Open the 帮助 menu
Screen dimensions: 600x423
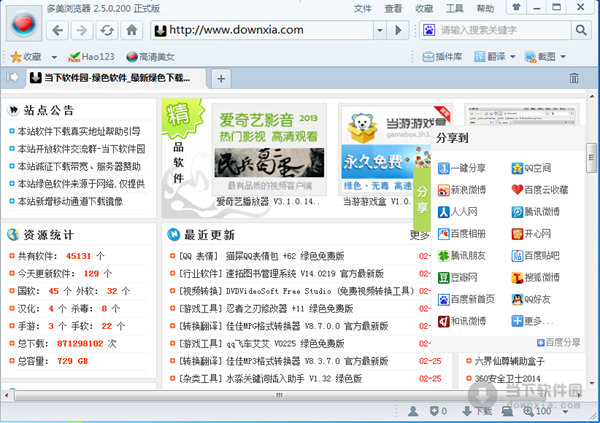[x=485, y=8]
